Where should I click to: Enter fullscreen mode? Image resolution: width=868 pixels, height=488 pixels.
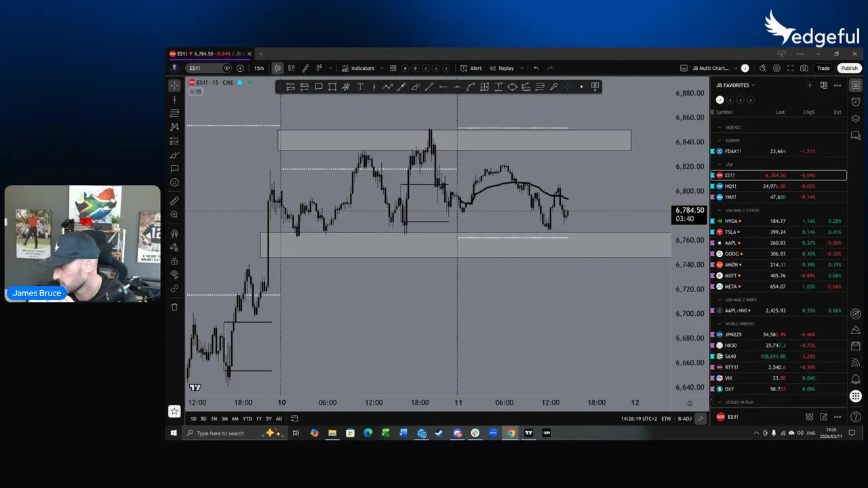coord(791,68)
